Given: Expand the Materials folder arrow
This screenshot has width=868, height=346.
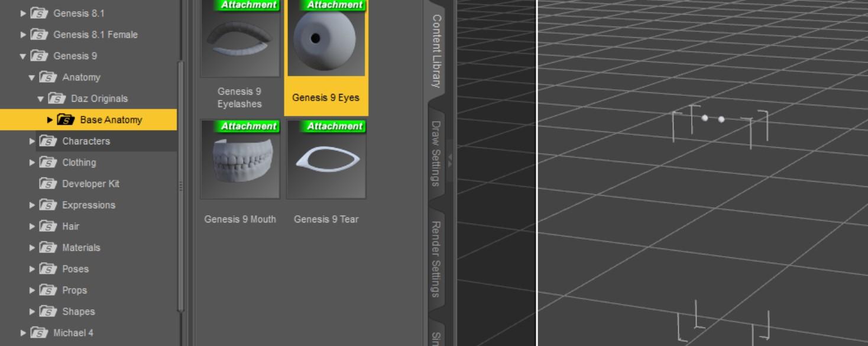Looking at the screenshot, I should click(x=32, y=247).
